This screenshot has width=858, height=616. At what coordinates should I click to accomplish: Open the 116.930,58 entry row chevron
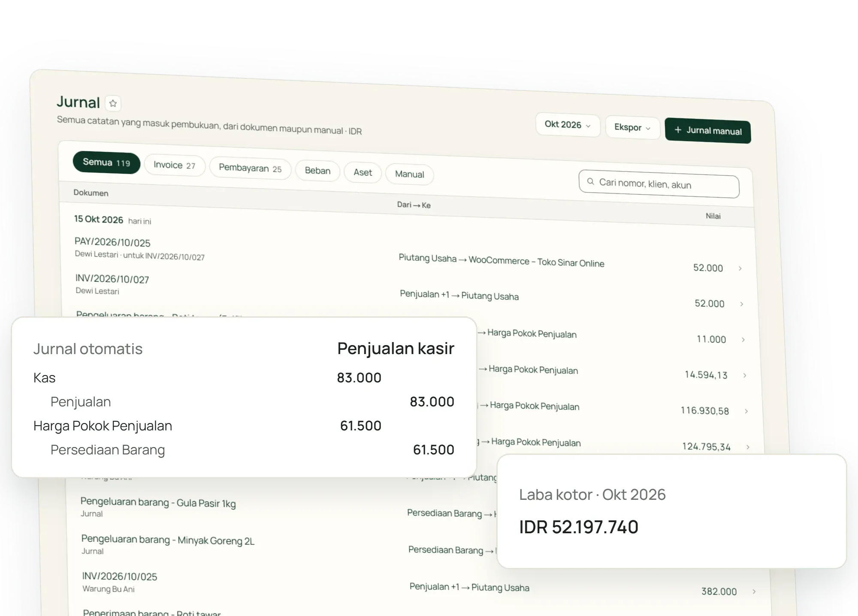tap(746, 411)
